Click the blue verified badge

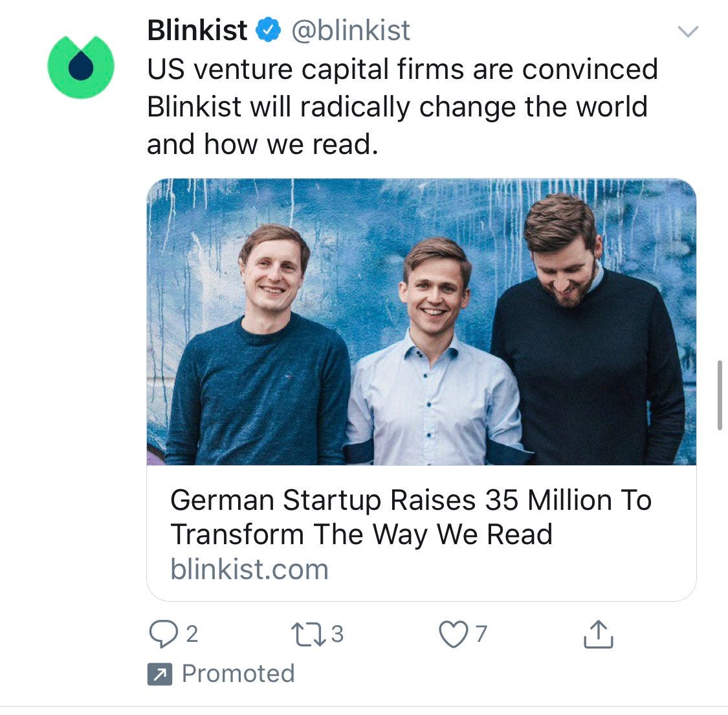(269, 30)
